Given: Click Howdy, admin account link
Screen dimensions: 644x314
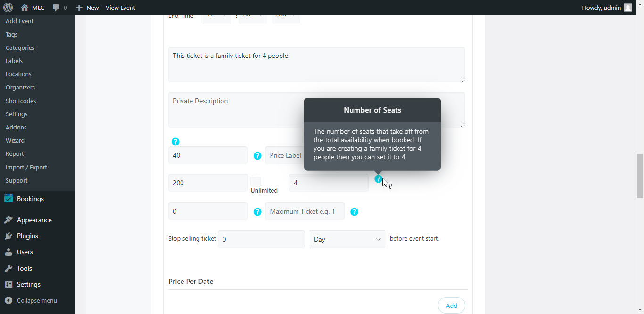Looking at the screenshot, I should [607, 8].
